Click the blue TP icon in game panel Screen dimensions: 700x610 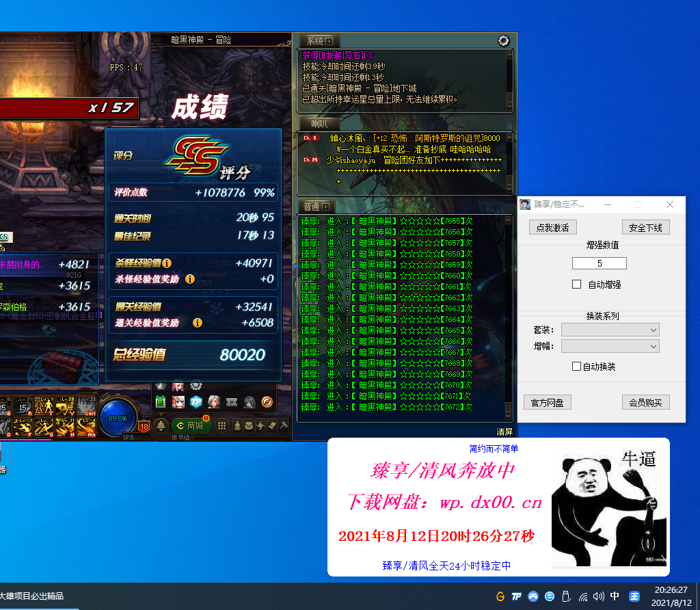196,402
